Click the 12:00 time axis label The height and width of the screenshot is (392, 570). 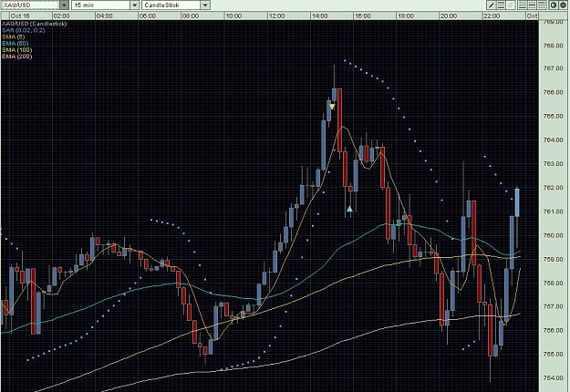[276, 16]
